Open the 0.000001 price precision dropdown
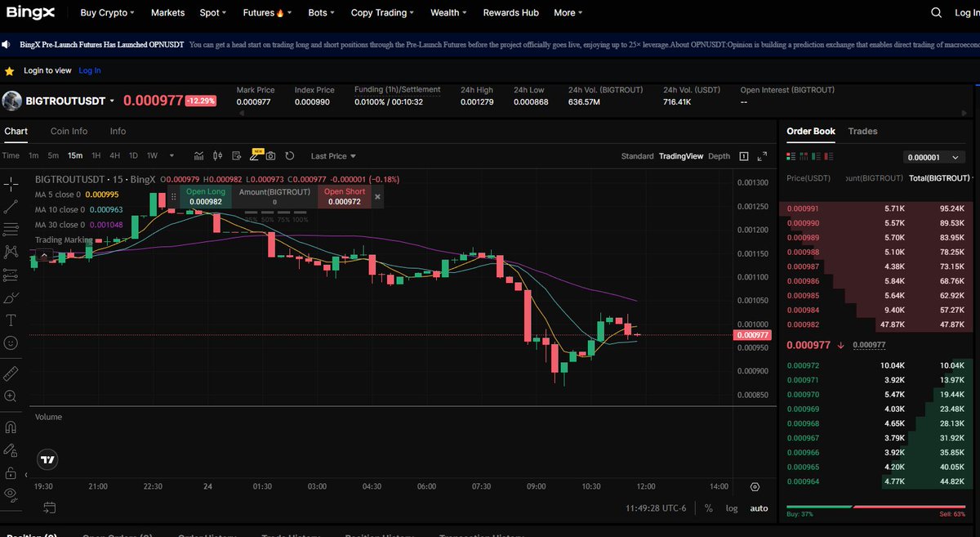This screenshot has height=537, width=980. 934,157
